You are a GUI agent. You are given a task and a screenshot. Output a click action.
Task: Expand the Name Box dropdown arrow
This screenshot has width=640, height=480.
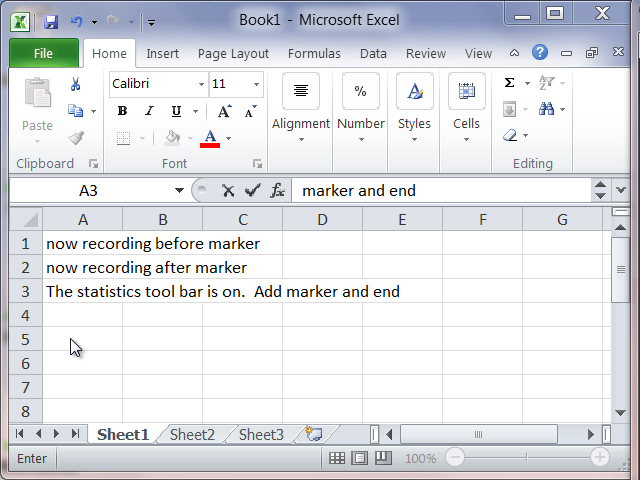tap(180, 190)
